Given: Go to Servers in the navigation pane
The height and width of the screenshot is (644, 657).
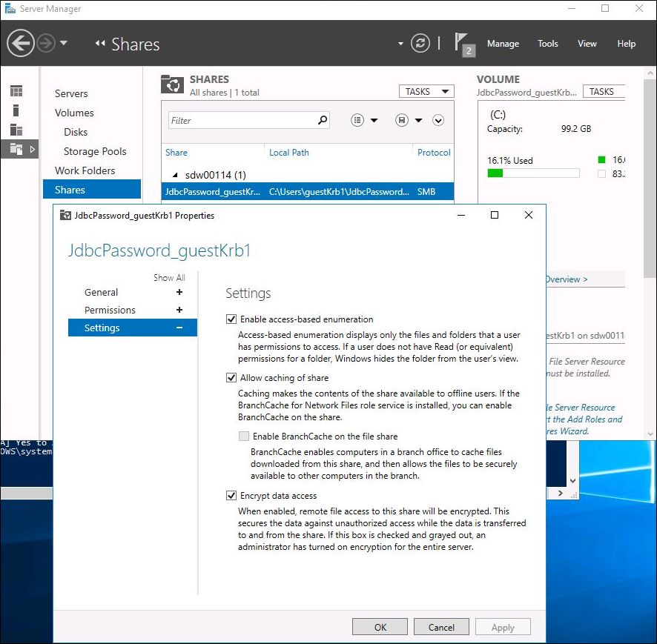Looking at the screenshot, I should point(71,93).
